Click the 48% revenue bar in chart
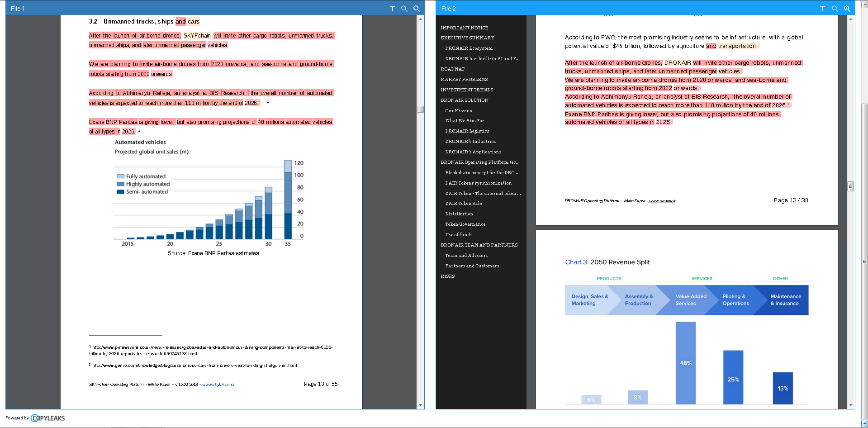Image resolution: width=868 pixels, height=428 pixels. point(686,363)
